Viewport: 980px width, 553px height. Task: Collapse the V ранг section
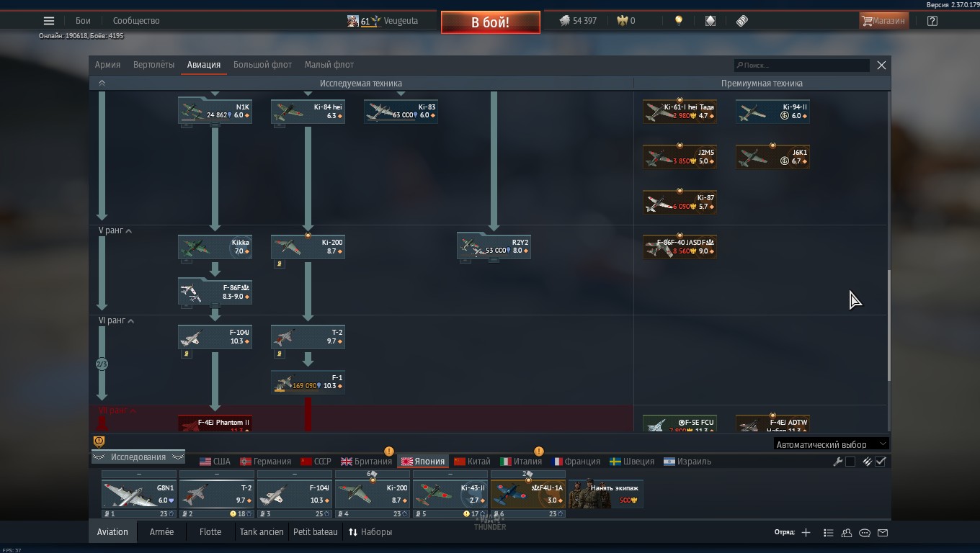tap(115, 230)
